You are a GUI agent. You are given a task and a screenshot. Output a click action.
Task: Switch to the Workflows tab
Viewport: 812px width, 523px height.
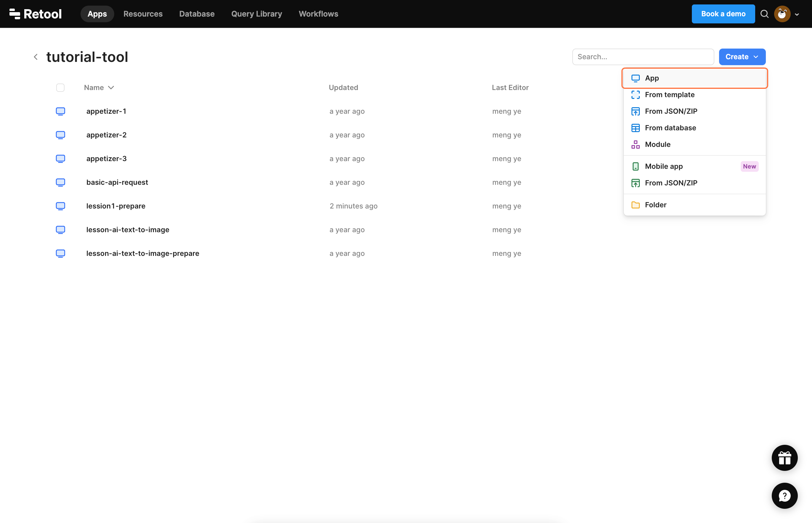(318, 14)
